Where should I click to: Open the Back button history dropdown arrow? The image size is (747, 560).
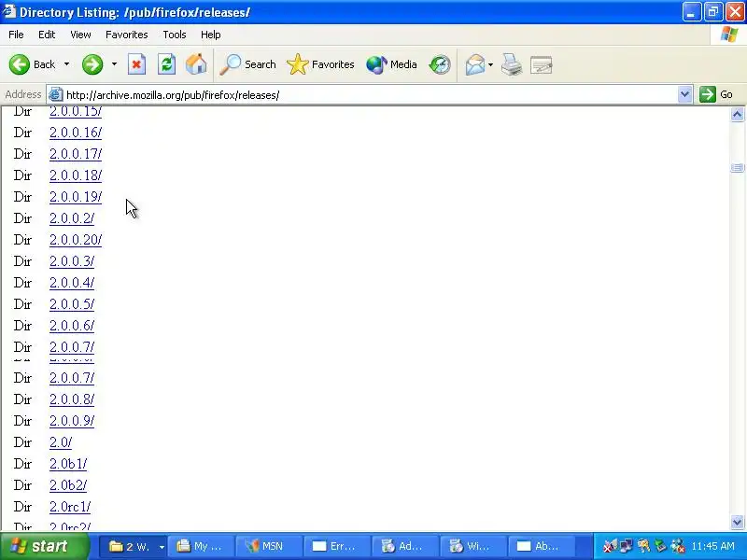click(66, 64)
